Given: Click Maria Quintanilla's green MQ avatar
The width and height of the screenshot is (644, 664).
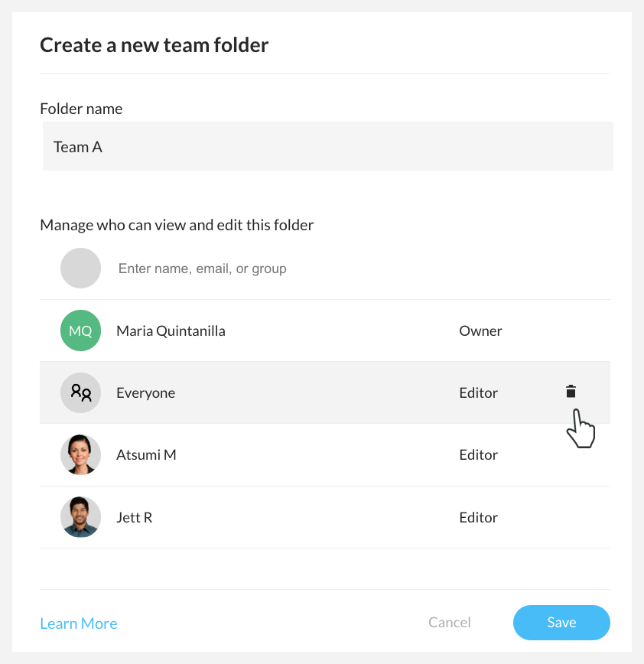Looking at the screenshot, I should (x=81, y=331).
